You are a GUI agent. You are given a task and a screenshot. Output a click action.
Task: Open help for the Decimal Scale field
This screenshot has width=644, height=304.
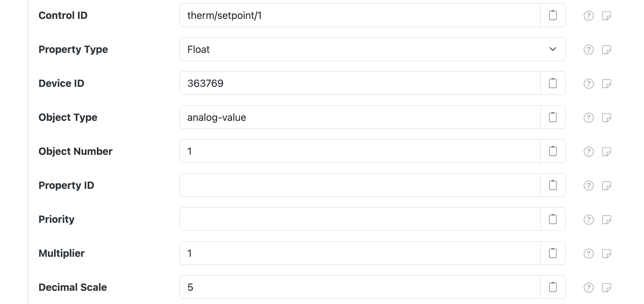pyautogui.click(x=589, y=287)
